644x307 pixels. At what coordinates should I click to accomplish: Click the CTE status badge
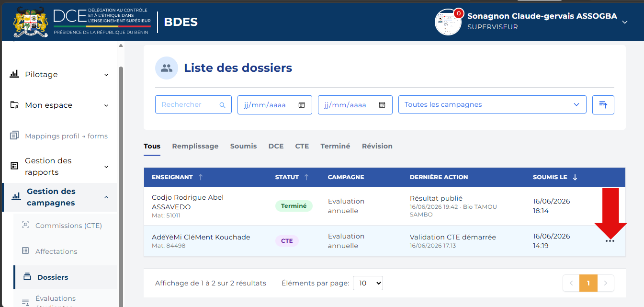click(287, 241)
